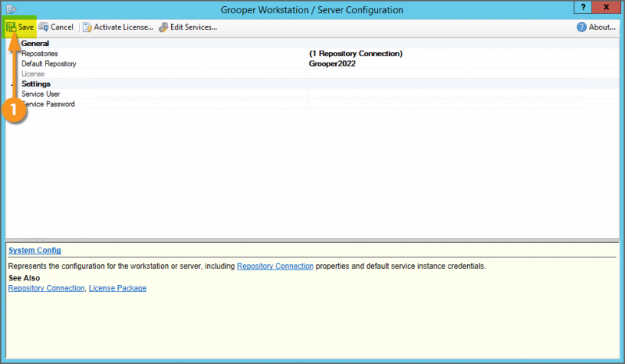Click the Save disk icon

click(x=11, y=27)
